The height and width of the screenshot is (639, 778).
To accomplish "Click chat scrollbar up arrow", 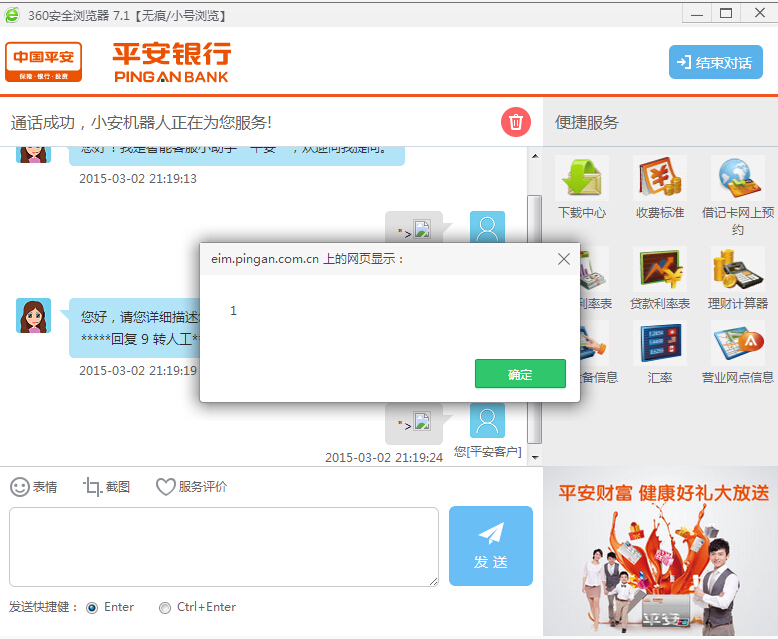I will pyautogui.click(x=535, y=156).
